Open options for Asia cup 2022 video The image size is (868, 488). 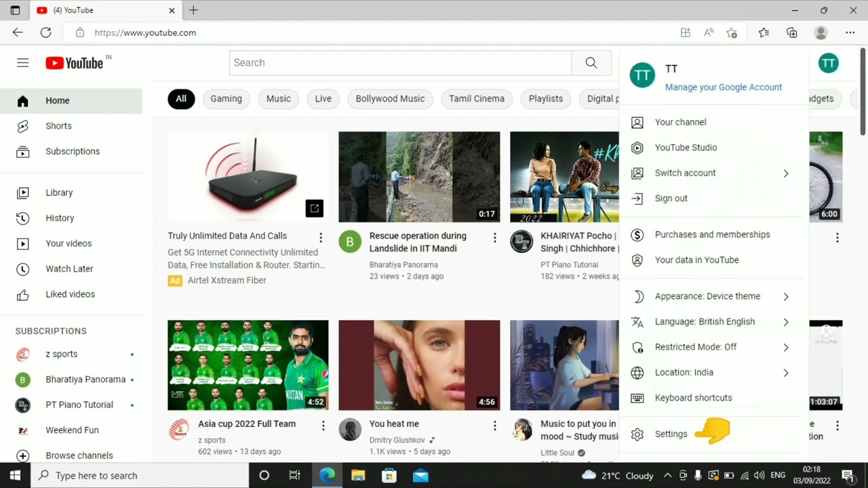[323, 426]
